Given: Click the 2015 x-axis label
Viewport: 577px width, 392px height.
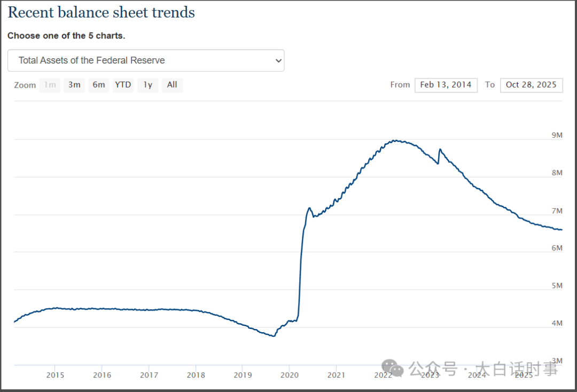Looking at the screenshot, I should 55,375.
